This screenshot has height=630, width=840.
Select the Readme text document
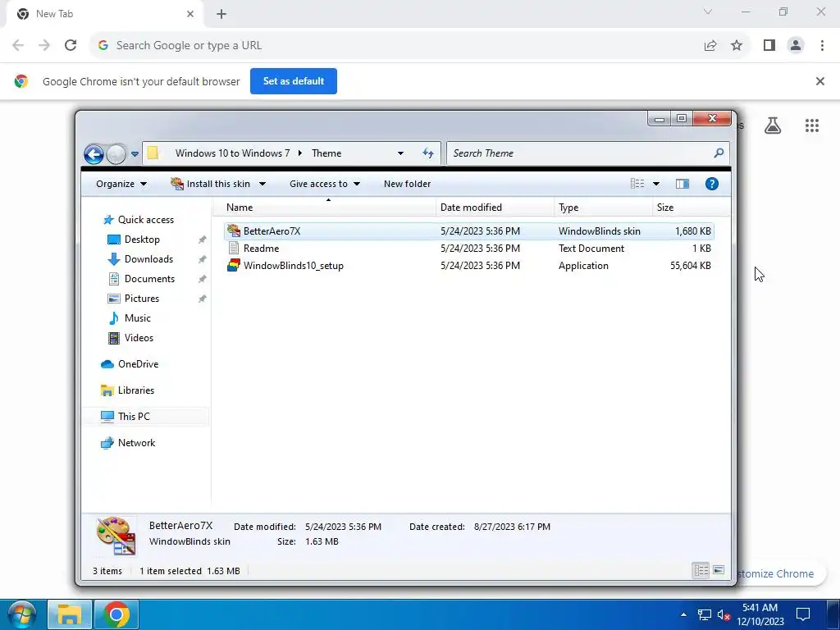(468, 248)
